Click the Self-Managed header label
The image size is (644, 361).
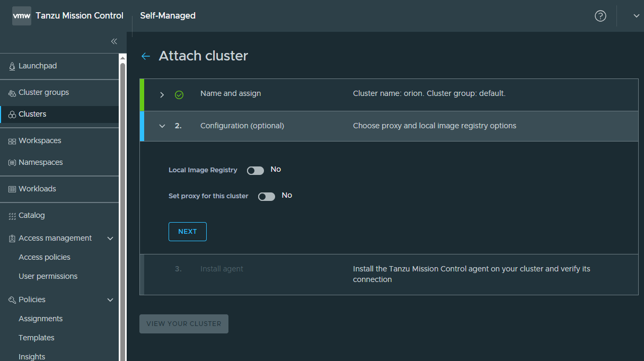(x=168, y=16)
